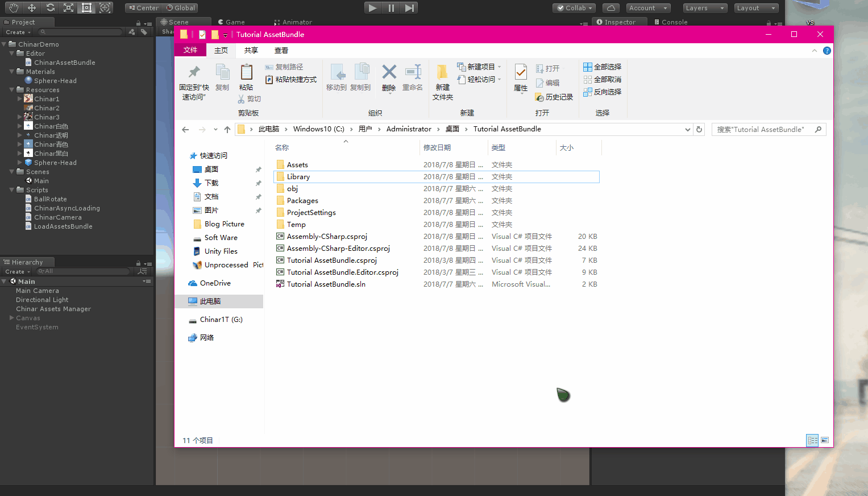Select the Unity Rect Transform tool
This screenshot has width=868, height=496.
[x=86, y=8]
